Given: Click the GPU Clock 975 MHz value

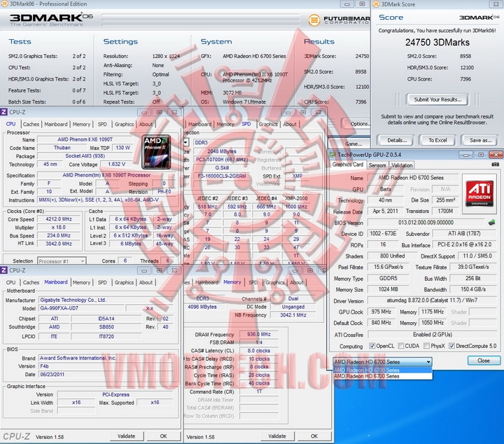Looking at the screenshot, I should click(x=381, y=312).
